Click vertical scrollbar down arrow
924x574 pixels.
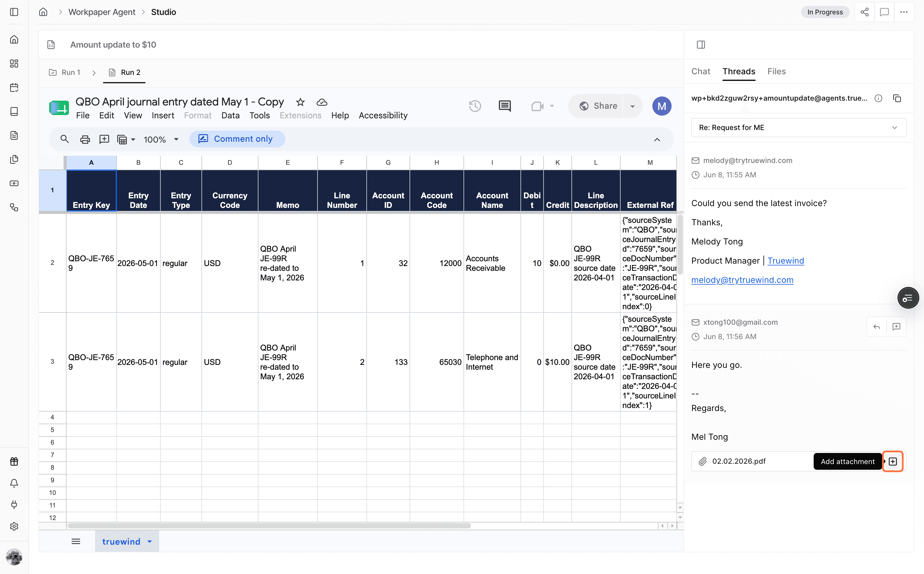coord(680,517)
